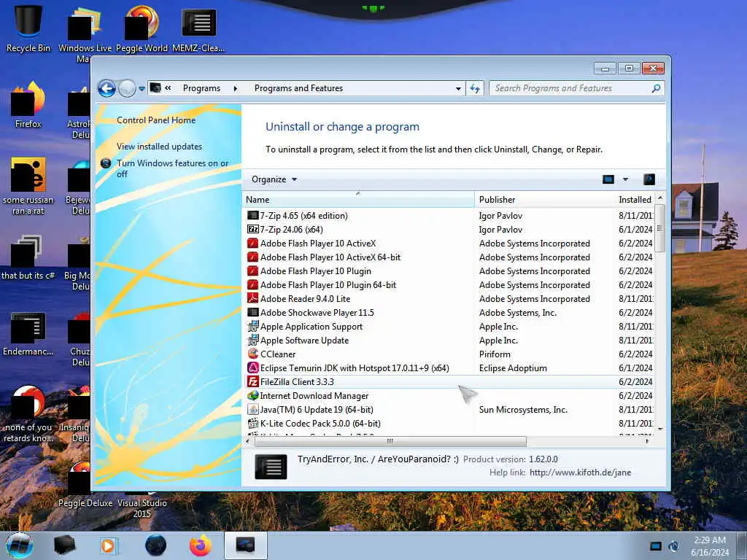The image size is (747, 560).
Task: Click the Back navigation arrow
Action: (107, 88)
